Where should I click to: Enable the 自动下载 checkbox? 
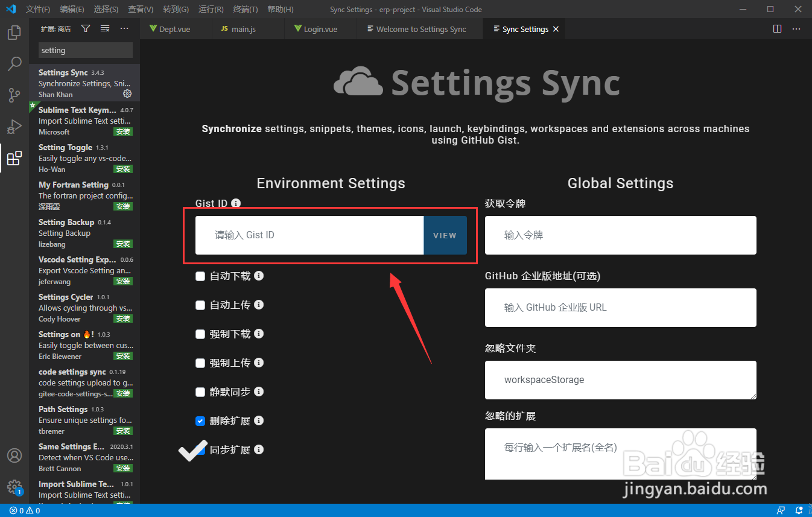(x=200, y=276)
